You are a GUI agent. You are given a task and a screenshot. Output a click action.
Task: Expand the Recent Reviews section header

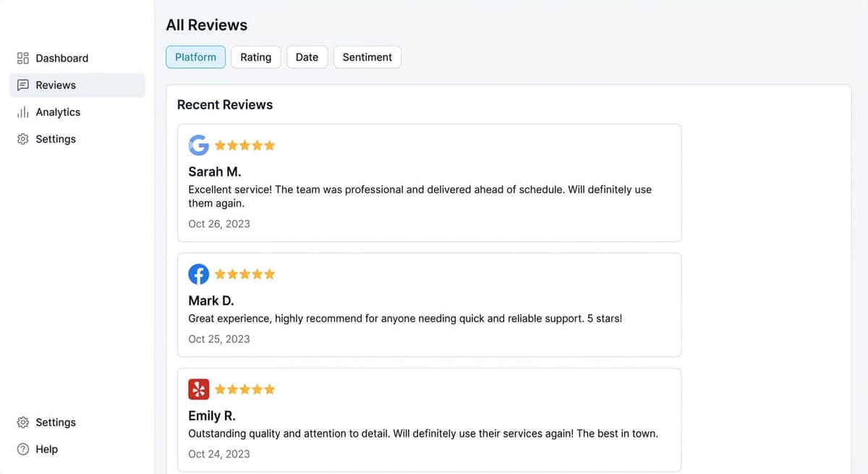[x=225, y=104]
